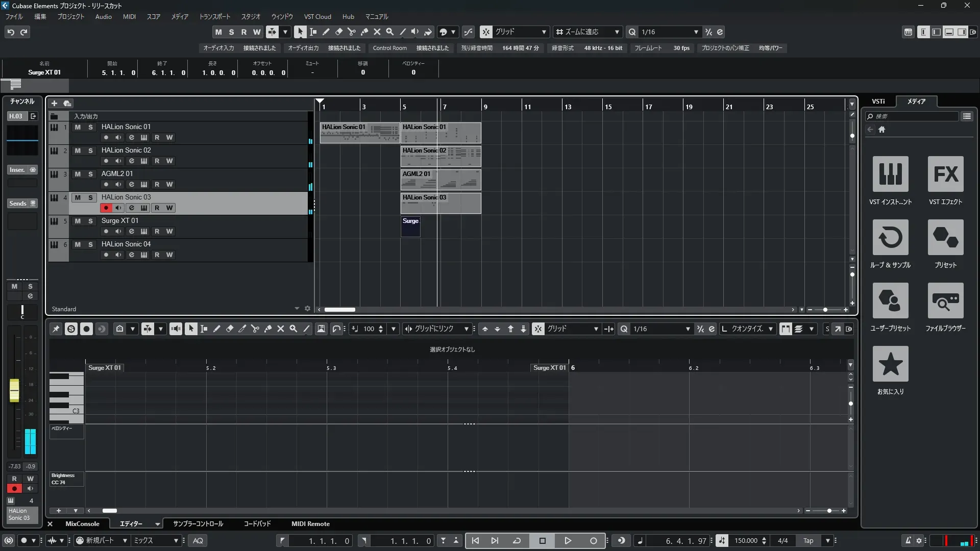Add a new track with the plus icon
The image size is (980, 551).
click(55, 104)
